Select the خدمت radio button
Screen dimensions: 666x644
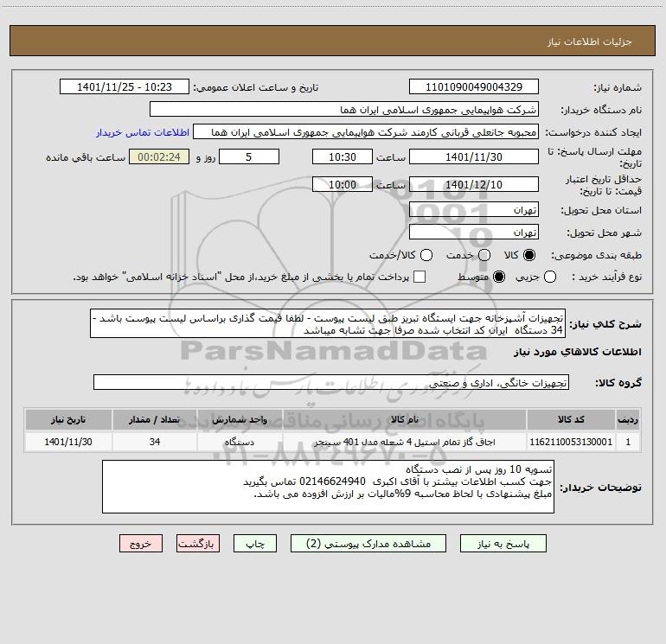484,255
